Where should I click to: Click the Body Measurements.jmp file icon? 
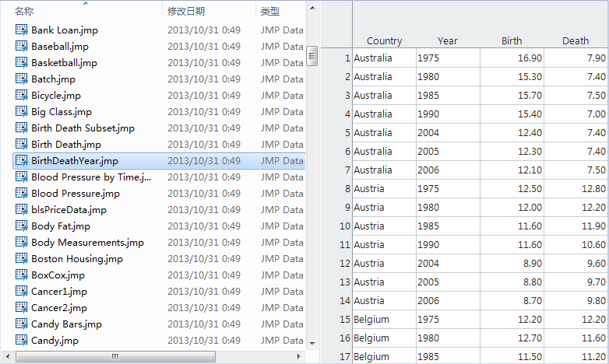pyautogui.click(x=21, y=242)
